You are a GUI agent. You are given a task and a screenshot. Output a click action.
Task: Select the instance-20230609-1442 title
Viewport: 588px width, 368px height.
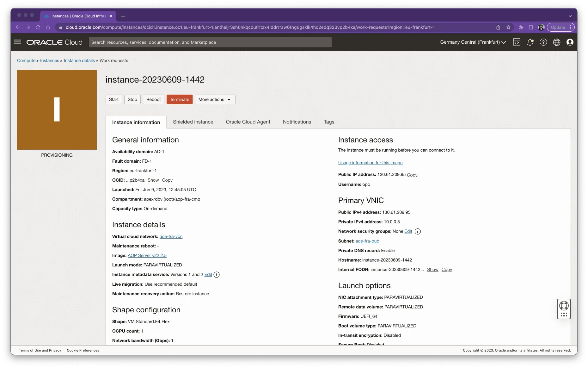(155, 79)
